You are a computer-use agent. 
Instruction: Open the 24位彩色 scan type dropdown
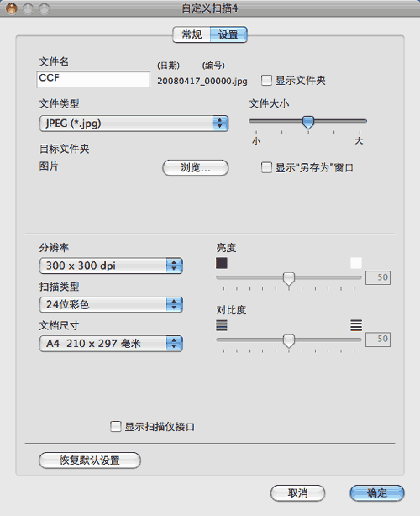pyautogui.click(x=111, y=304)
